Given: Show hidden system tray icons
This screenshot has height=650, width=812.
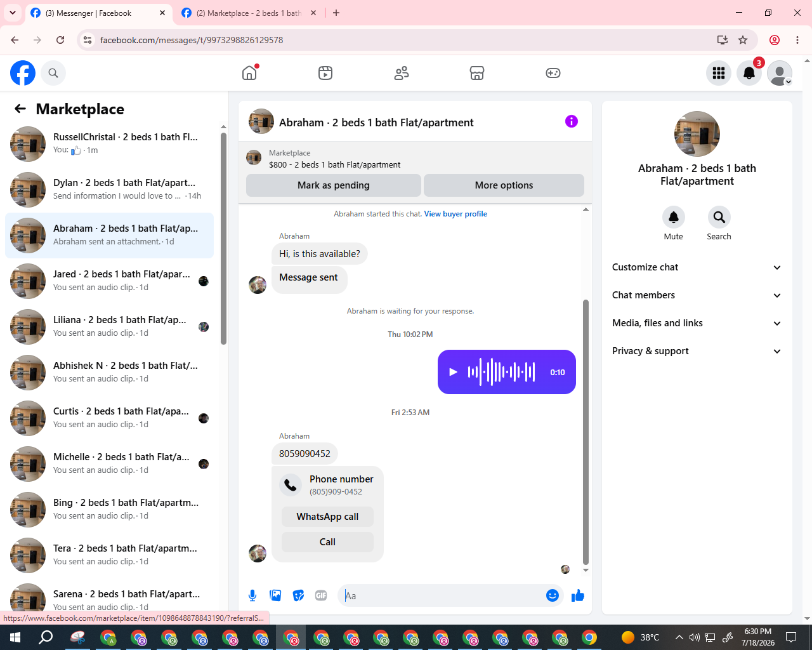Looking at the screenshot, I should 679,637.
